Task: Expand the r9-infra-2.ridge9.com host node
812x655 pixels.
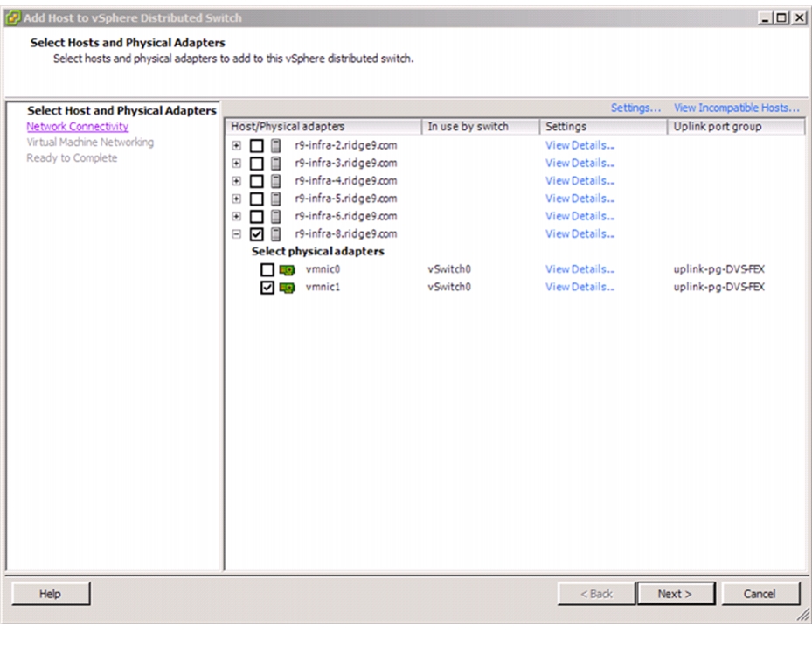Action: (x=237, y=146)
